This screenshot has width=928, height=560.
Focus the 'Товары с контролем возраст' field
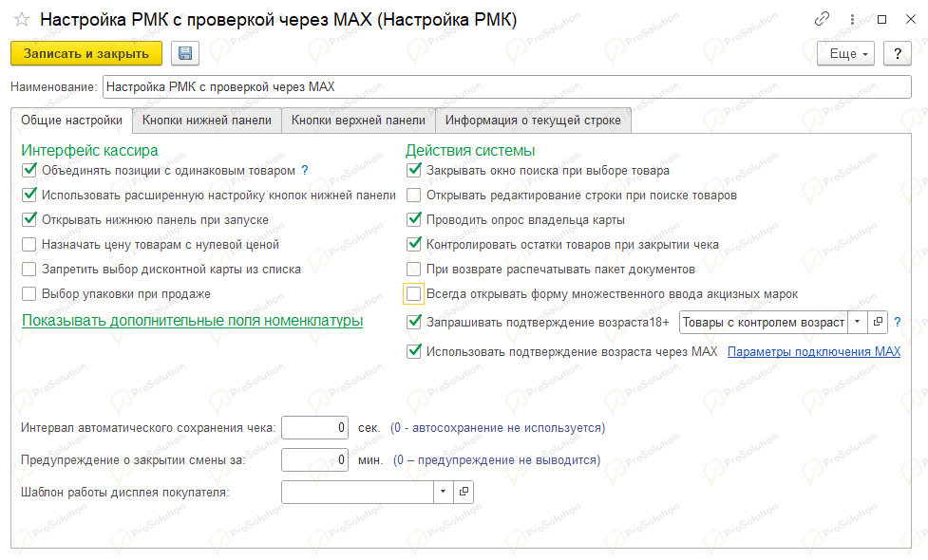point(764,323)
